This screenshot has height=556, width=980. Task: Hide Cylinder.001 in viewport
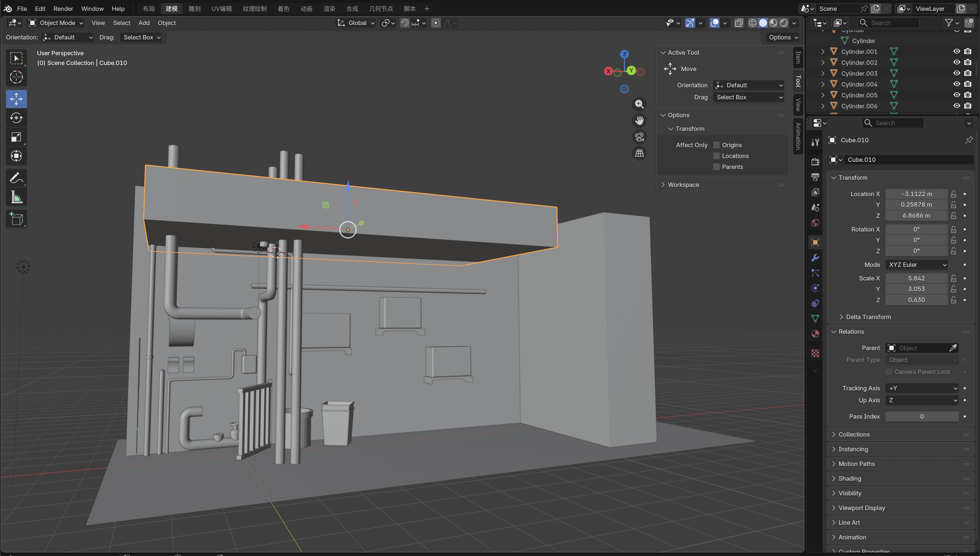pos(956,52)
